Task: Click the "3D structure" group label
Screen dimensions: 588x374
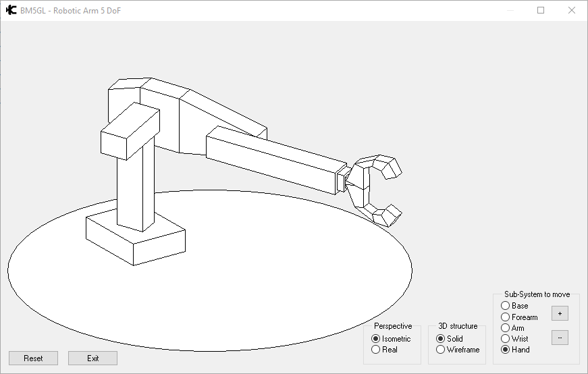Action: click(x=458, y=326)
